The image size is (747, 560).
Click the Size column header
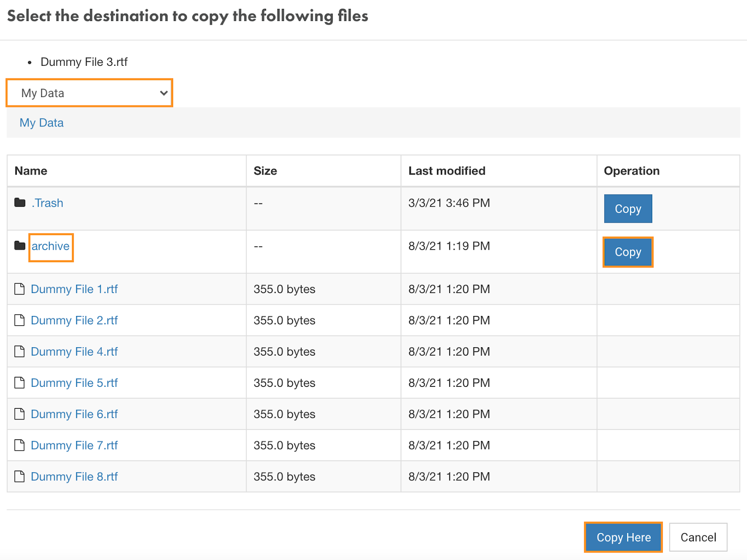click(x=265, y=171)
